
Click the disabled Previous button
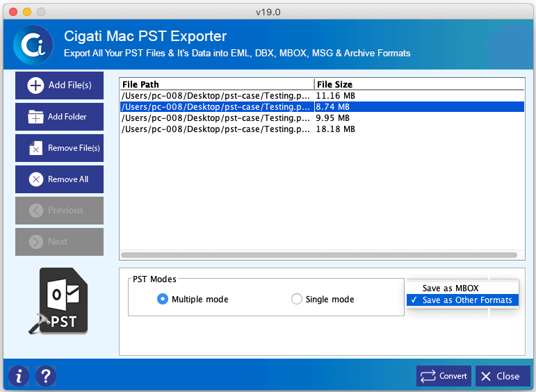[x=60, y=210]
